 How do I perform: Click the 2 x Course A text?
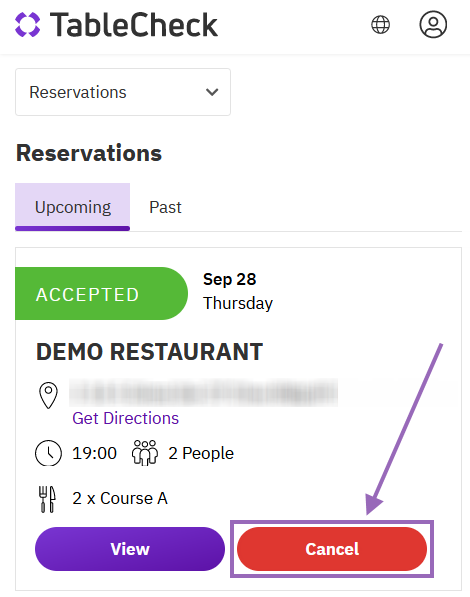pos(120,498)
